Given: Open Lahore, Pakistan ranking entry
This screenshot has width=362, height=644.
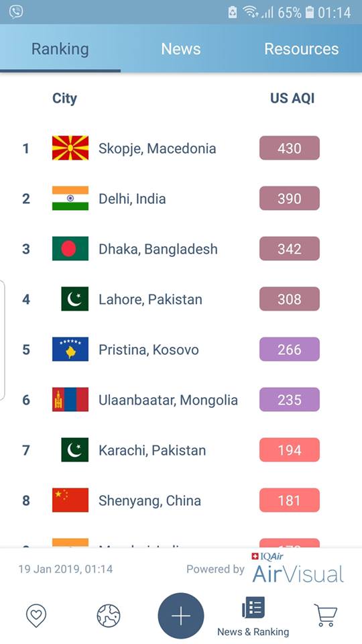Looking at the screenshot, I should pos(181,299).
